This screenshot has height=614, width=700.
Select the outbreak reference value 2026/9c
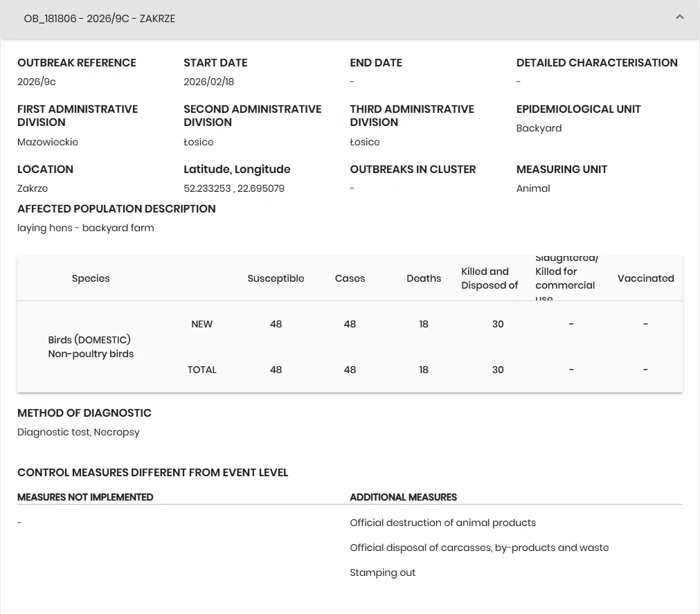(x=37, y=82)
